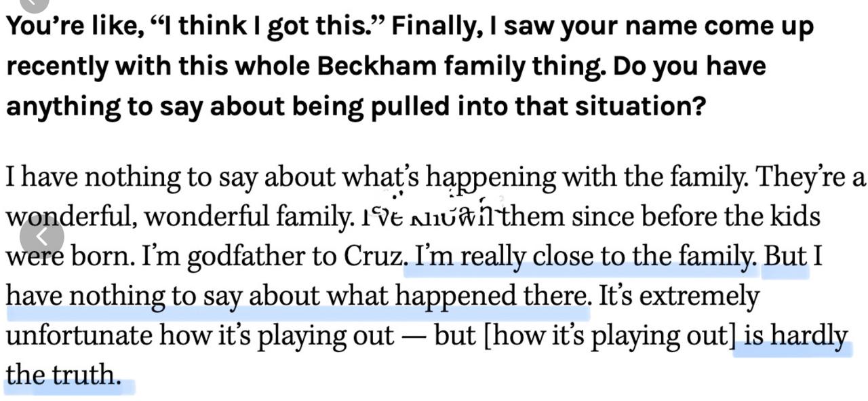The image size is (868, 401).
Task: Click the highlighted text "the truth."
Action: pos(63,375)
